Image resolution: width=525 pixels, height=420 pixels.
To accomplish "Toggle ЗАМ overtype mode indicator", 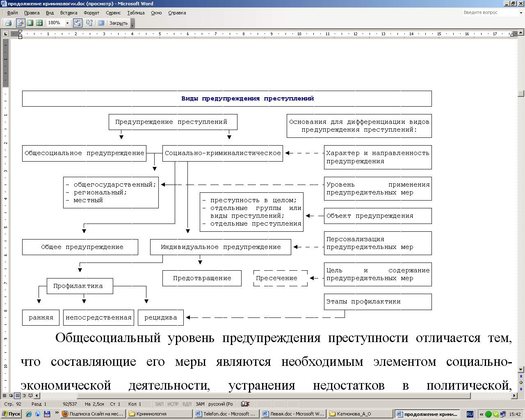I will coord(200,404).
